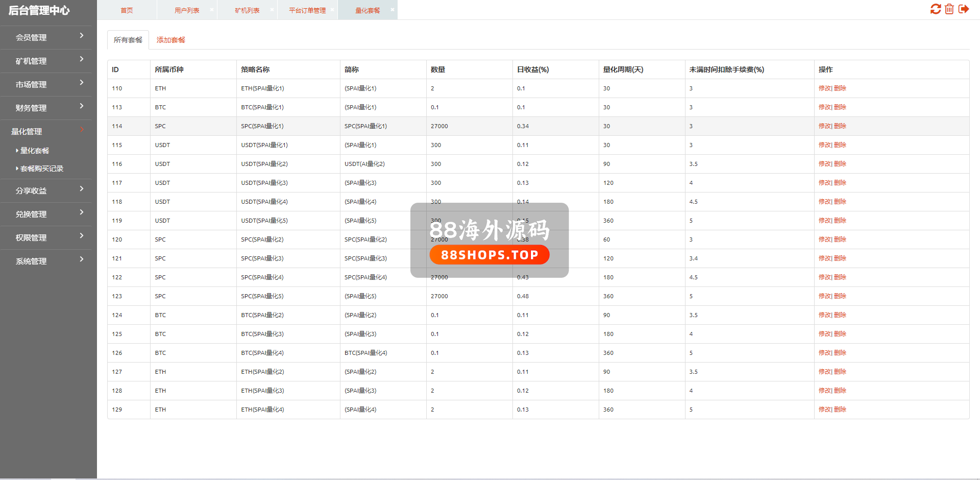980x480 pixels.
Task: Click 修改 for row ID 110
Action: click(x=824, y=88)
